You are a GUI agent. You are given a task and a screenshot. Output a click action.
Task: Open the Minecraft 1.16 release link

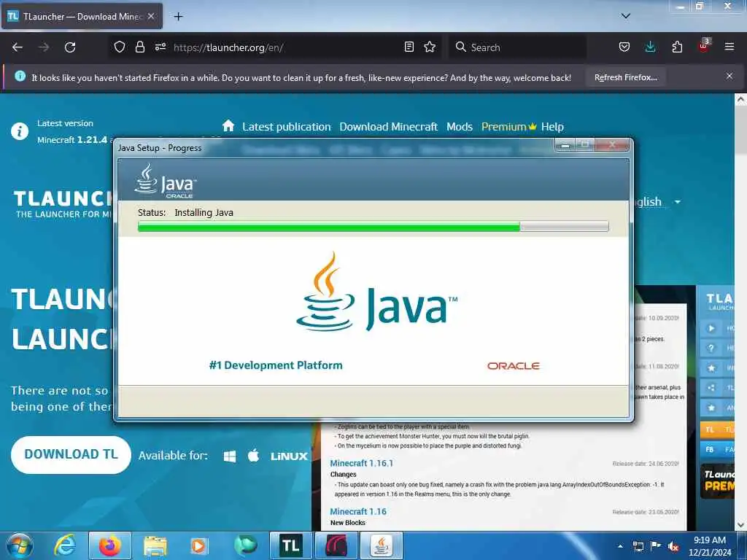tap(358, 511)
